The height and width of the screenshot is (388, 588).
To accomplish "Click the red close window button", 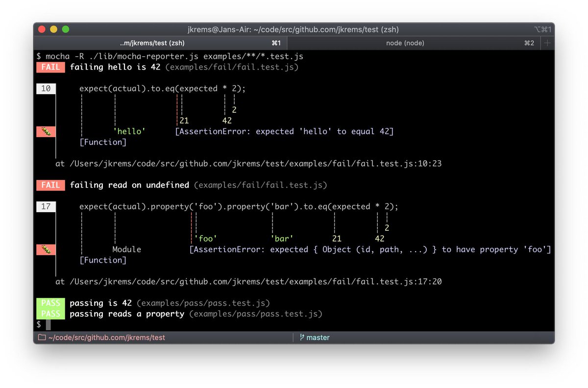I will (42, 29).
